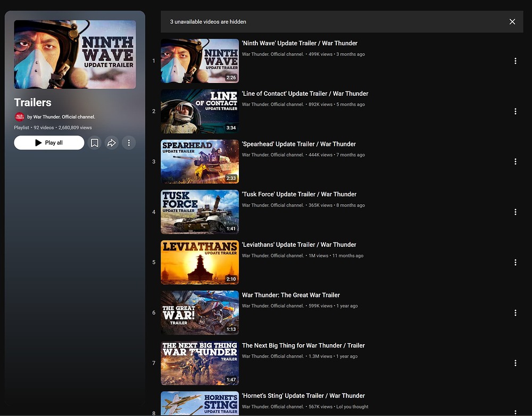Viewport: 532px width, 416px height.
Task: Open title 'The Next Big Thing for War Thunder'
Action: (303, 345)
